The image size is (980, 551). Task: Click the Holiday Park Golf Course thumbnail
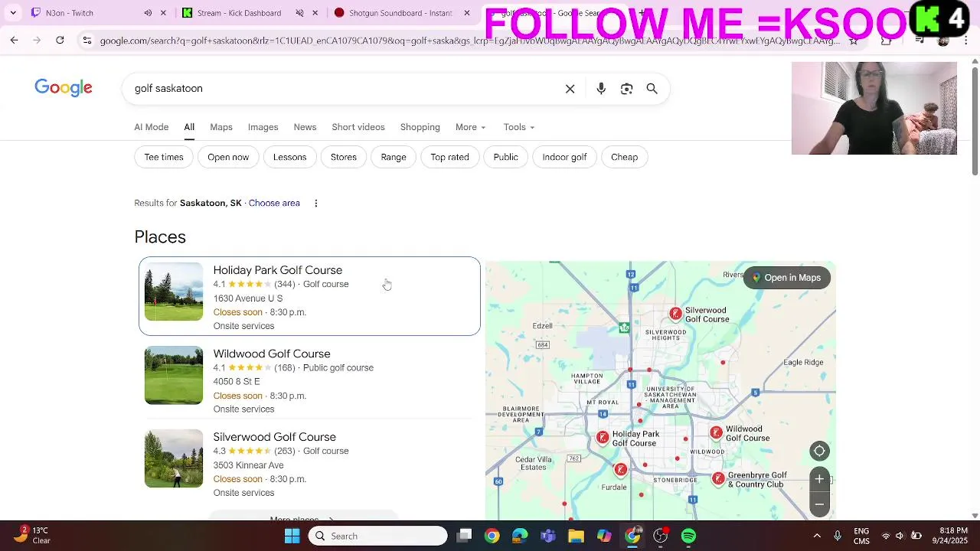click(x=174, y=292)
